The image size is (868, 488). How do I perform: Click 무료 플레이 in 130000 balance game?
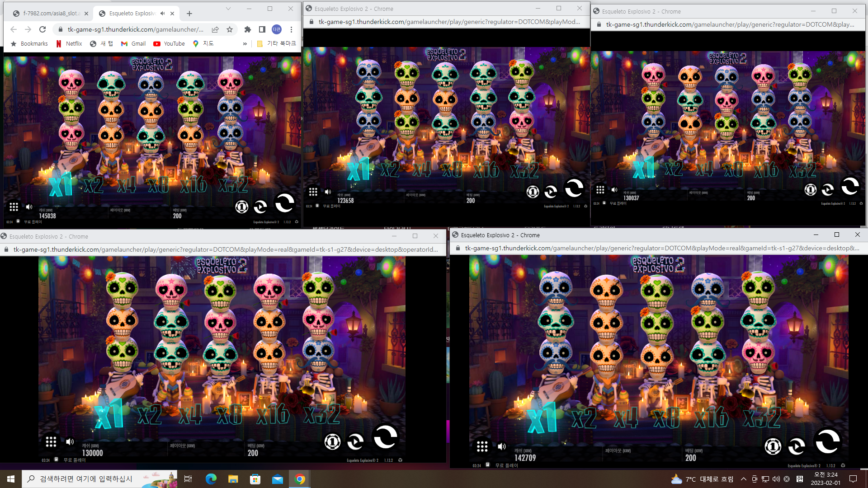click(x=74, y=460)
